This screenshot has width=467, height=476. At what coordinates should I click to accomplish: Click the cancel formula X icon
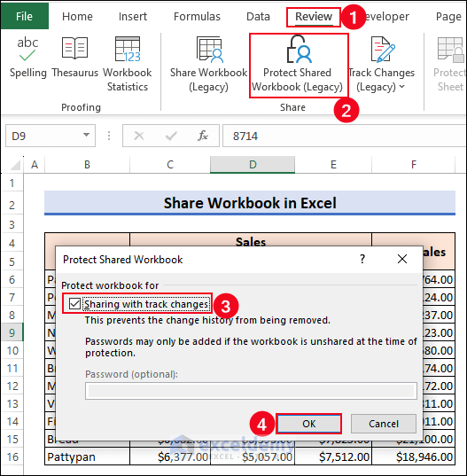pyautogui.click(x=139, y=136)
